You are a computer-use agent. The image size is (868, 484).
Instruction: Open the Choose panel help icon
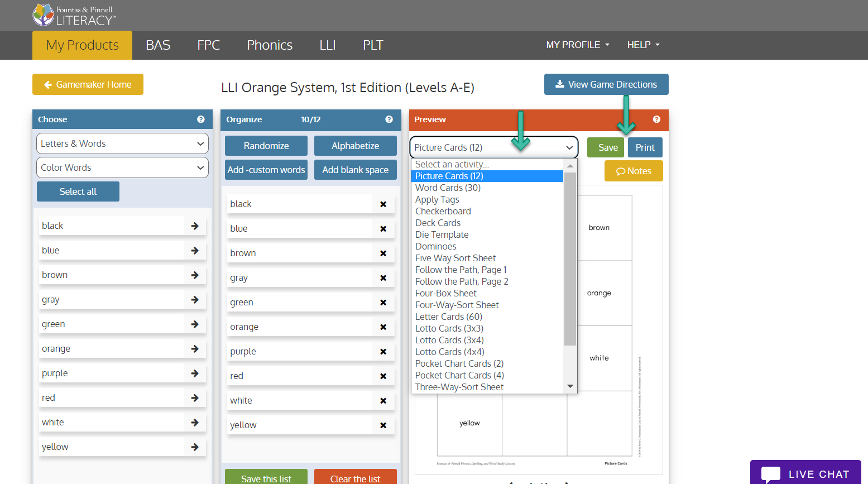(x=200, y=119)
